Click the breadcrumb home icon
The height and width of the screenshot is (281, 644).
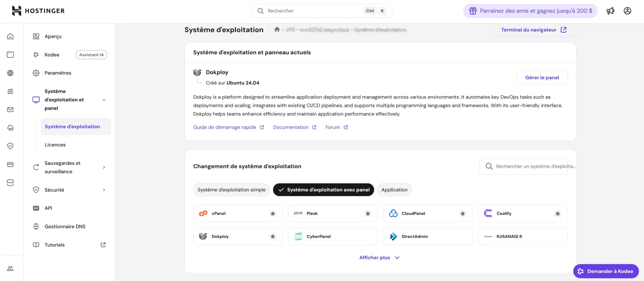coord(277,30)
